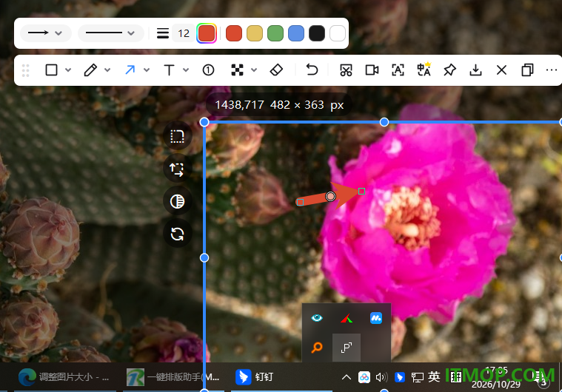This screenshot has width=562, height=392.
Task: Choose the blue color swatch
Action: [296, 33]
